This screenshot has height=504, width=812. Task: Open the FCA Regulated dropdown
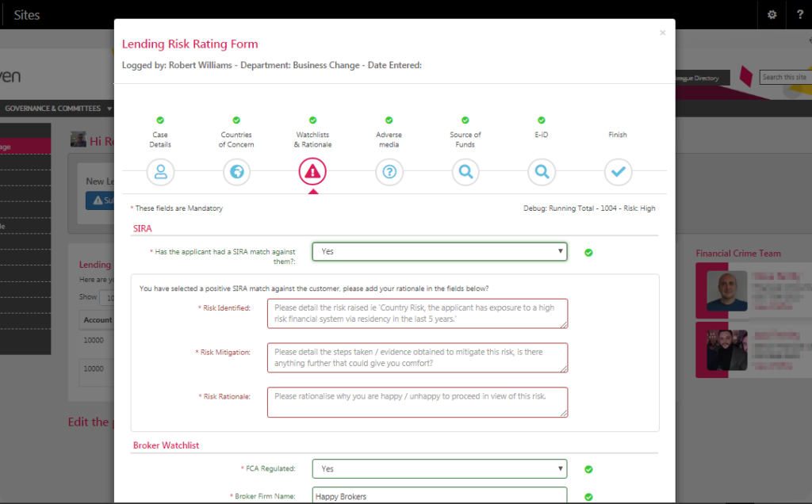tap(439, 468)
